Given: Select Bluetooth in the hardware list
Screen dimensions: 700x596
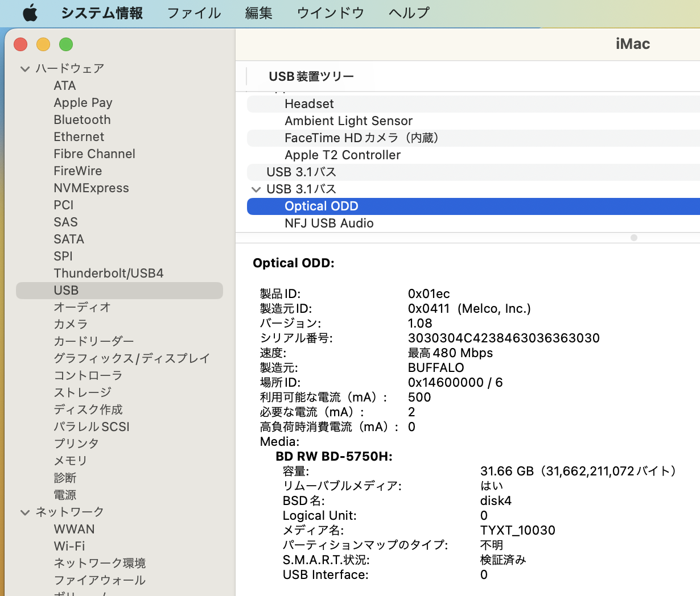Looking at the screenshot, I should coord(82,120).
